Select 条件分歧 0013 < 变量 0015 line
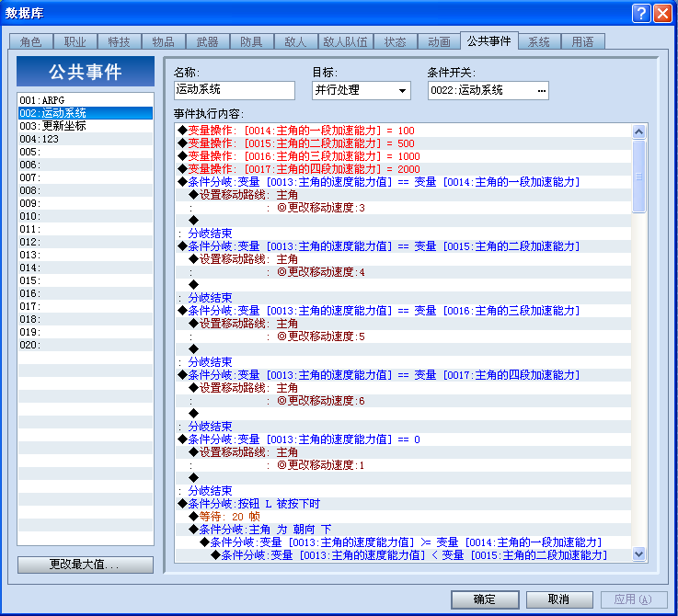Image resolution: width=678 pixels, height=616 pixels. 403,555
